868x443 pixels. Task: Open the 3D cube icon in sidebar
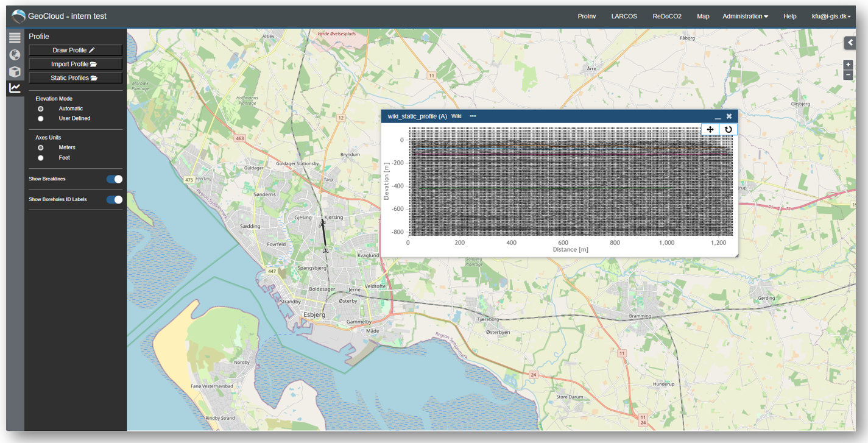click(x=15, y=72)
